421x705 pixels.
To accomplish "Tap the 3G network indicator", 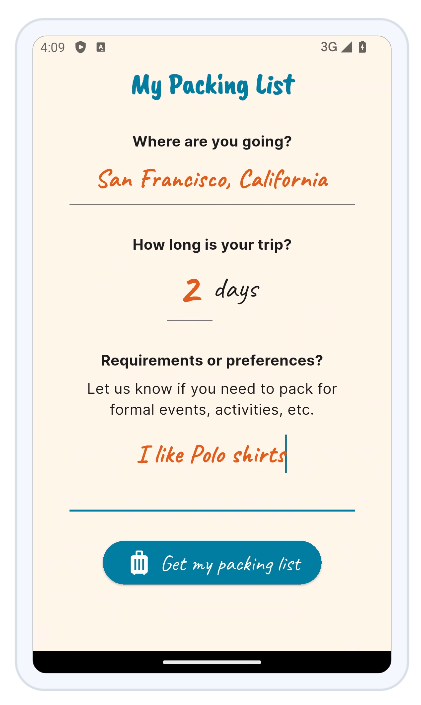I will pyautogui.click(x=329, y=47).
